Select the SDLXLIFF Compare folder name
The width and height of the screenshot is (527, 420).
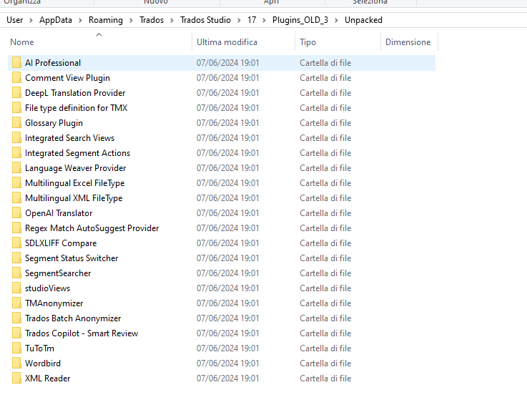click(61, 243)
